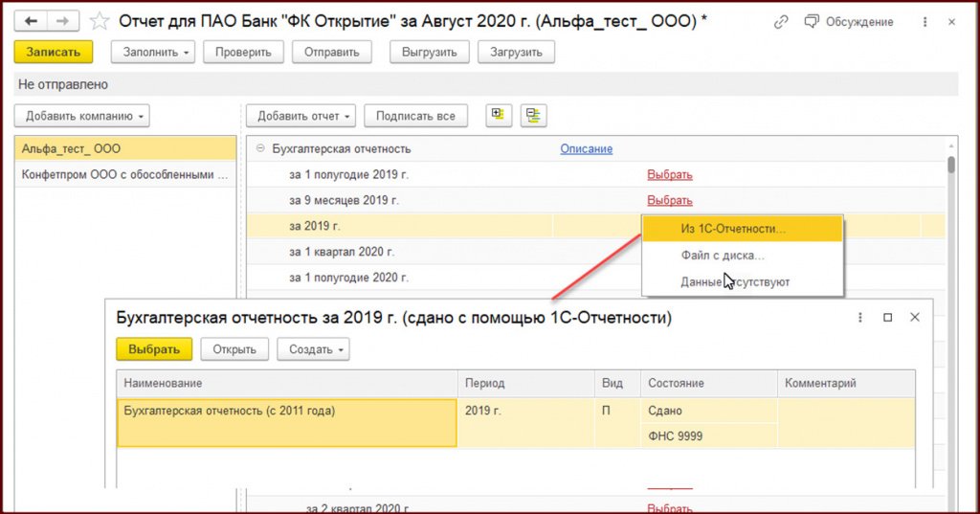The width and height of the screenshot is (980, 514).
Task: Open the Обсуждение discussion panel
Action: [849, 21]
